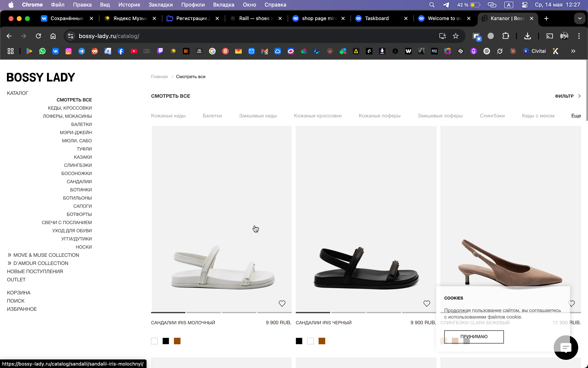The height and width of the screenshot is (368, 588).
Task: View site information in address bar
Action: pyautogui.click(x=70, y=36)
